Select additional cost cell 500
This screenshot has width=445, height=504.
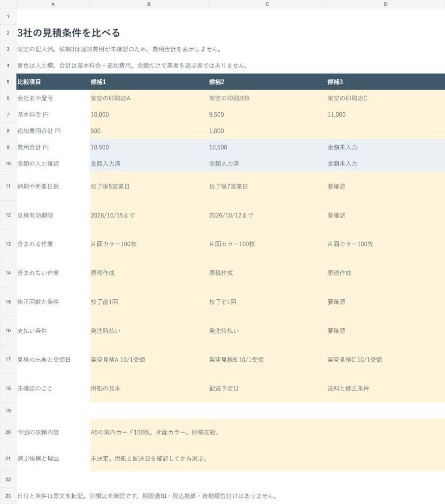coord(149,131)
